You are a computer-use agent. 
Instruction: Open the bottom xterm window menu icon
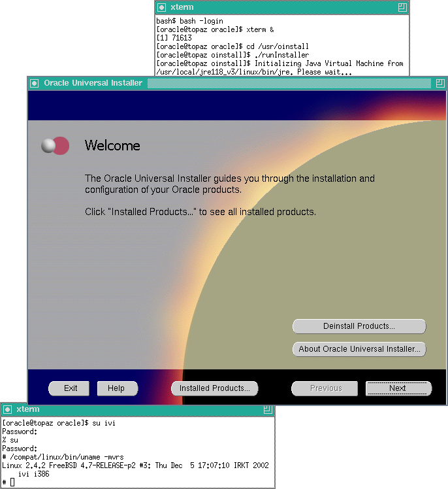pos(8,410)
